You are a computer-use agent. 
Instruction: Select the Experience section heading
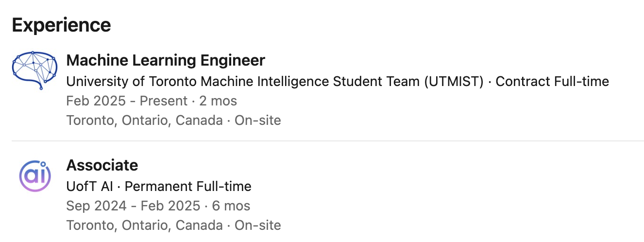pos(61,25)
